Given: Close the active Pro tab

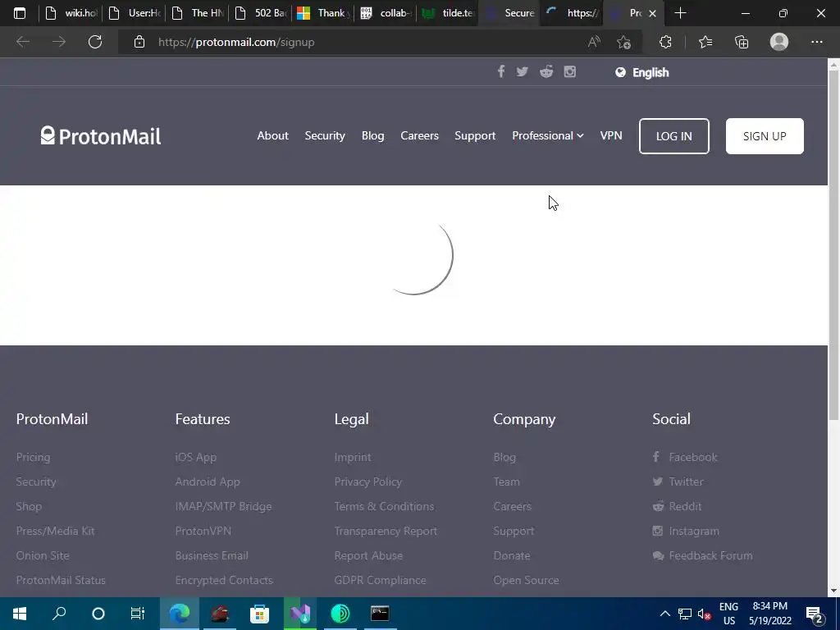Looking at the screenshot, I should coord(652,13).
